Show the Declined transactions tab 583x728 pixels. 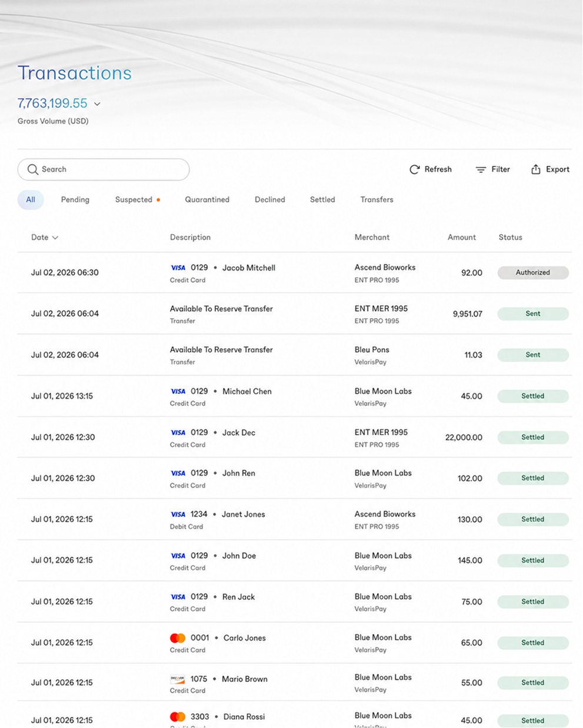270,200
